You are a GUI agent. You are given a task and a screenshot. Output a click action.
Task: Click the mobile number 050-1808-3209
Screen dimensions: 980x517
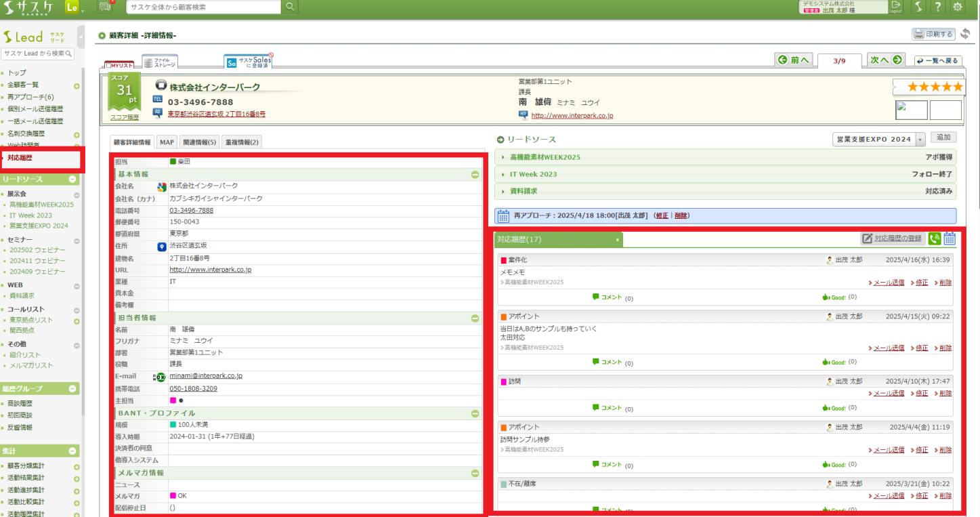[193, 388]
